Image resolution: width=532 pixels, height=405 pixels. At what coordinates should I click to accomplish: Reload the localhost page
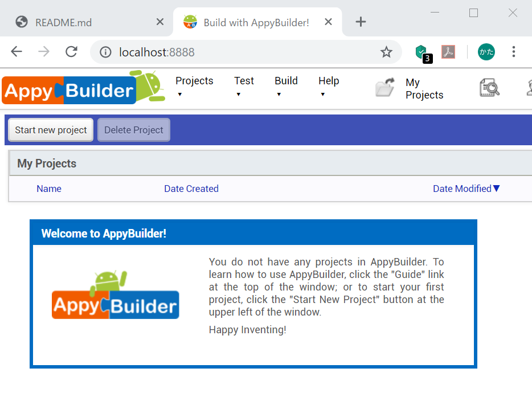pyautogui.click(x=71, y=52)
